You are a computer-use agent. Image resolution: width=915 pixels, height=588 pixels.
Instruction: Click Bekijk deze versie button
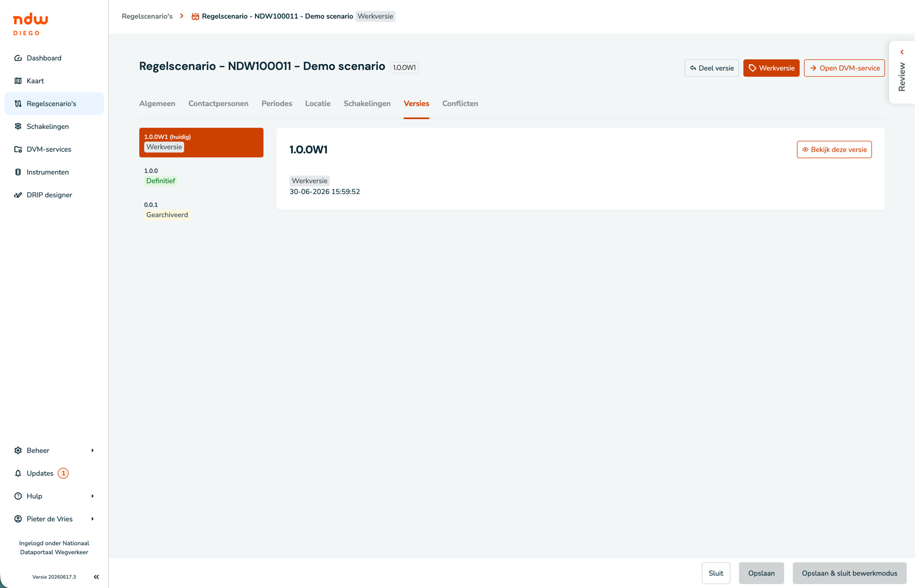click(x=834, y=149)
